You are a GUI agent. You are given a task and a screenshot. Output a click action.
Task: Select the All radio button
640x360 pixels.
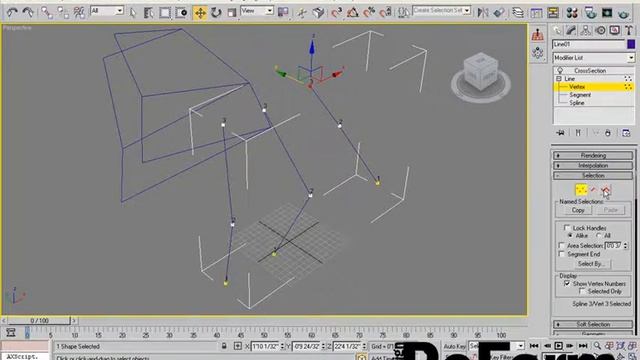click(598, 236)
